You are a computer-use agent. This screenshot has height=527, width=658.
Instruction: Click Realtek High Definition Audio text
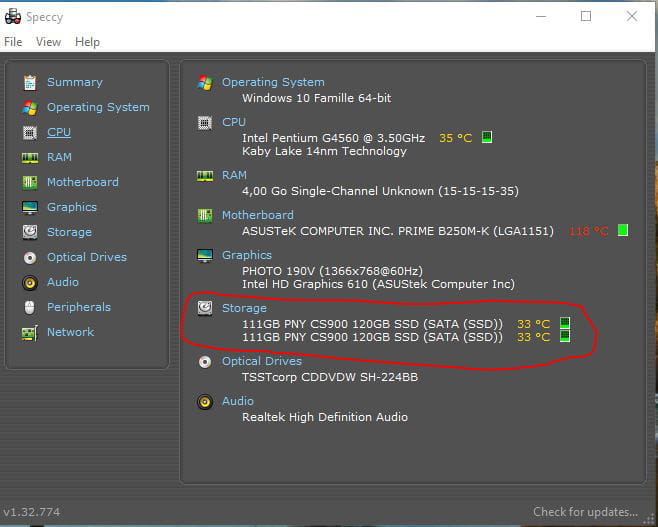tap(325, 417)
